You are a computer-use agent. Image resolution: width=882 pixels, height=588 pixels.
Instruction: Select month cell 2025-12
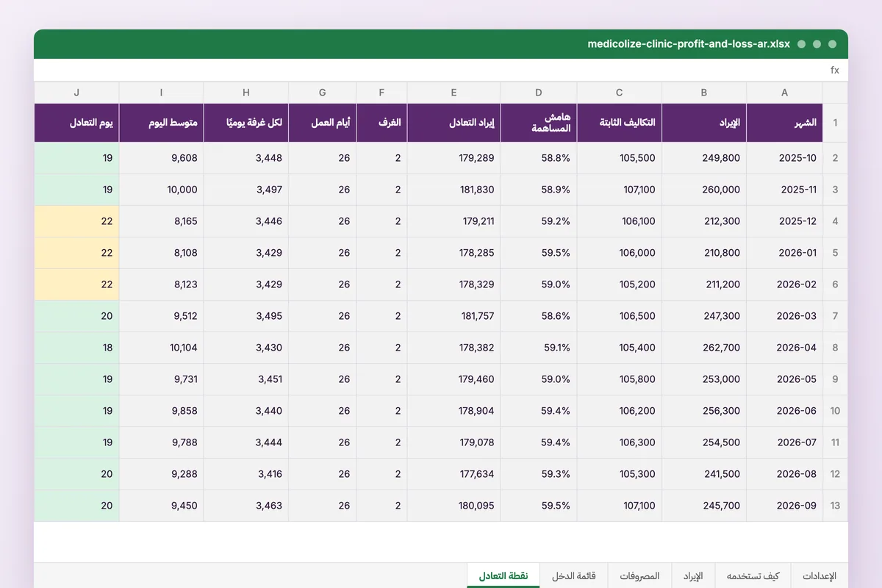pyautogui.click(x=784, y=221)
